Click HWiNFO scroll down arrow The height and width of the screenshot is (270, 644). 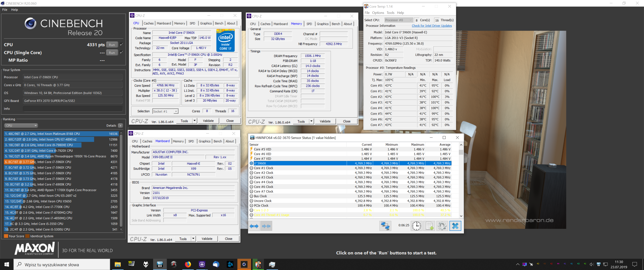coord(461,216)
